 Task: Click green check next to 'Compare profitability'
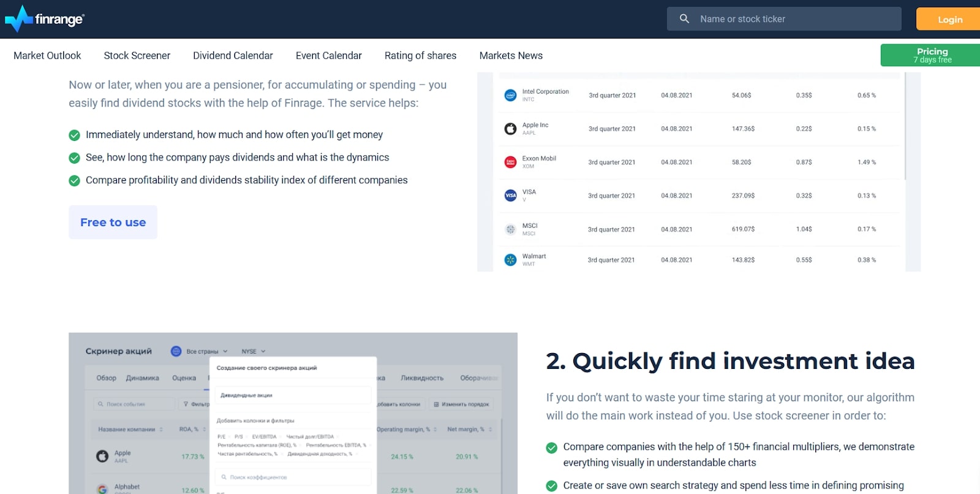click(74, 180)
